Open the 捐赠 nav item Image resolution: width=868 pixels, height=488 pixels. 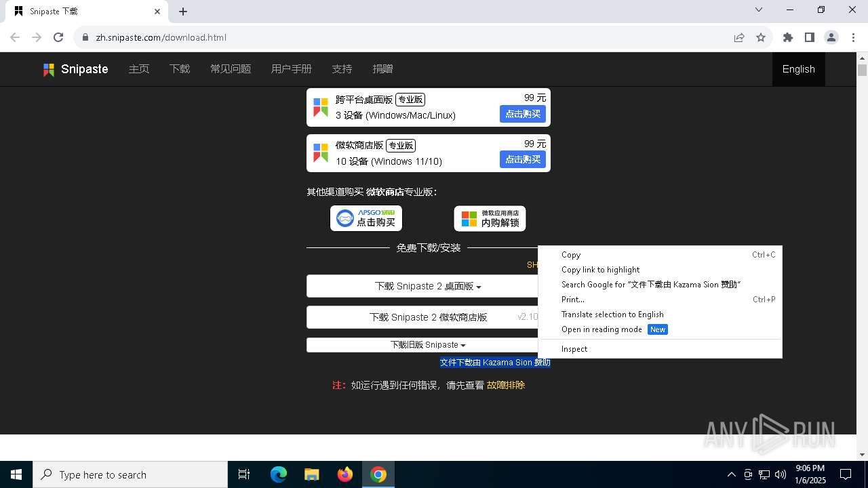pos(383,69)
